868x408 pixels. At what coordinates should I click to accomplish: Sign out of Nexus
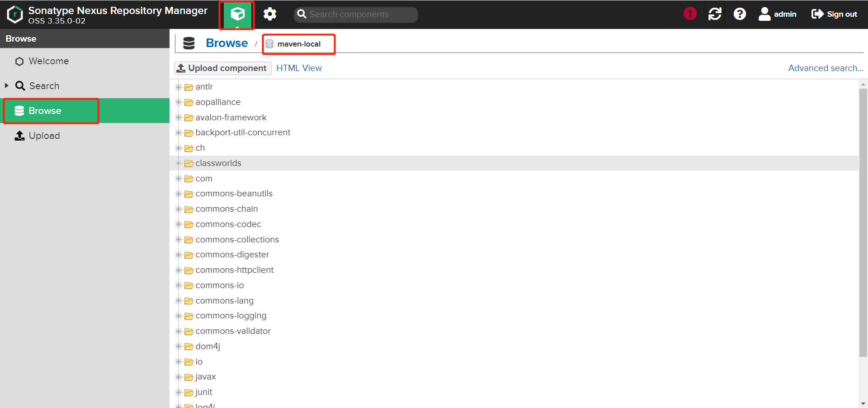(x=834, y=14)
